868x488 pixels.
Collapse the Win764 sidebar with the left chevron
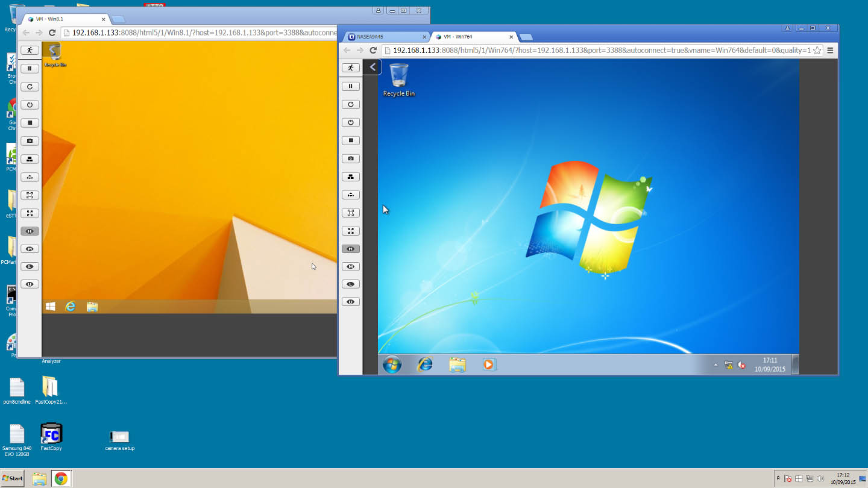click(x=373, y=67)
